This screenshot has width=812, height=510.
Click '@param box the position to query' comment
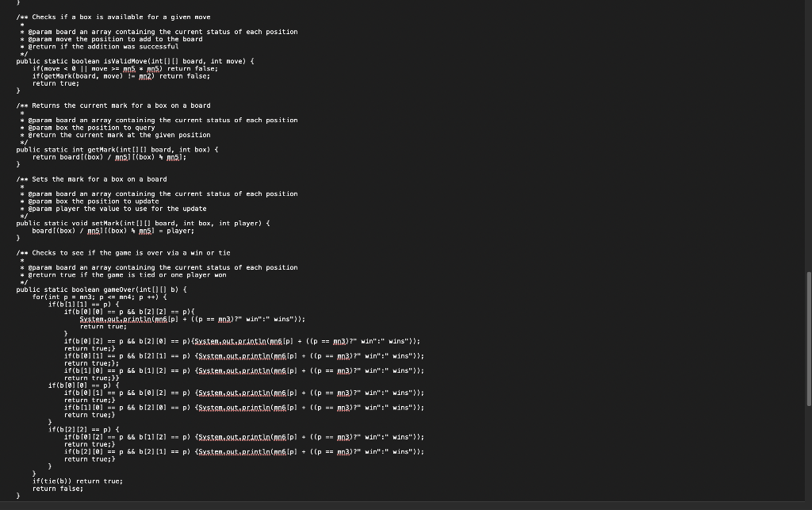click(x=91, y=128)
